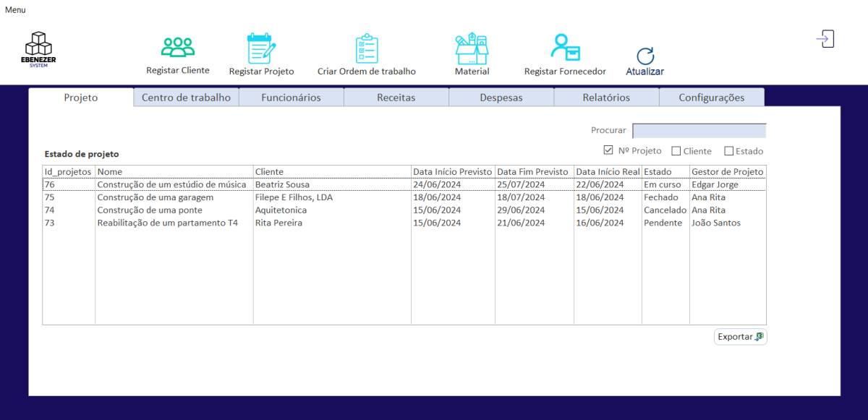
Task: Open the Funcionários tab
Action: (291, 98)
